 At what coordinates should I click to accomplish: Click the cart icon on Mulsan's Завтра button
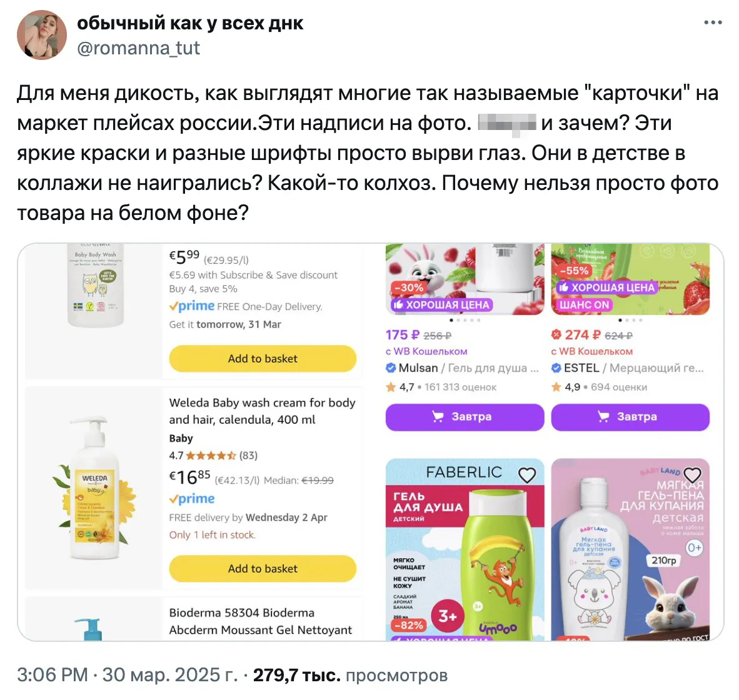pyautogui.click(x=438, y=416)
